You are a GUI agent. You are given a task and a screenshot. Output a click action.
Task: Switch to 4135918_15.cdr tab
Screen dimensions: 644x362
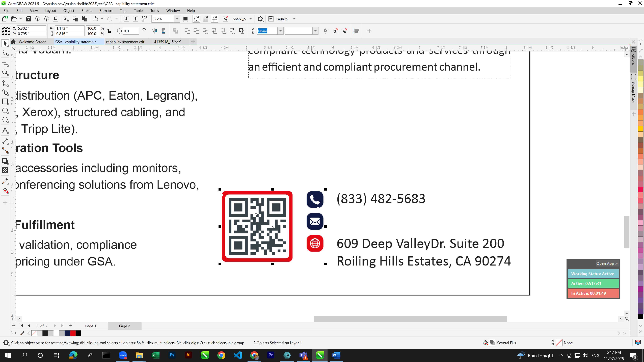click(x=168, y=42)
